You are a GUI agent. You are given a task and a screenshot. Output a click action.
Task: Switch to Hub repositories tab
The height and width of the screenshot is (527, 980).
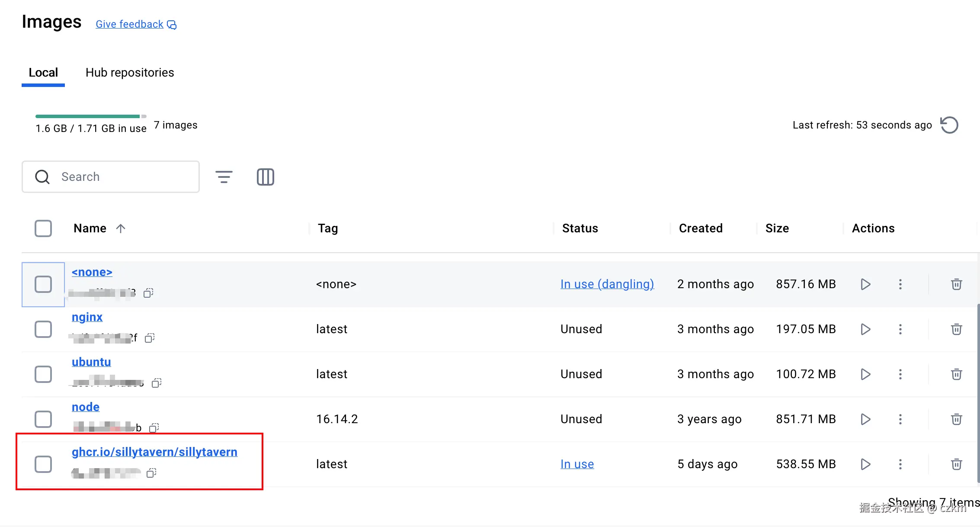(130, 73)
